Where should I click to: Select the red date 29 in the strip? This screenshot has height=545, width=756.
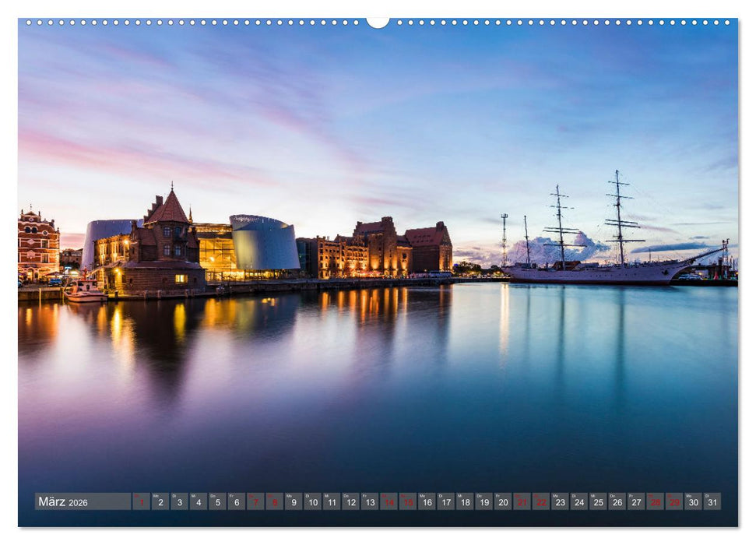pos(674,501)
